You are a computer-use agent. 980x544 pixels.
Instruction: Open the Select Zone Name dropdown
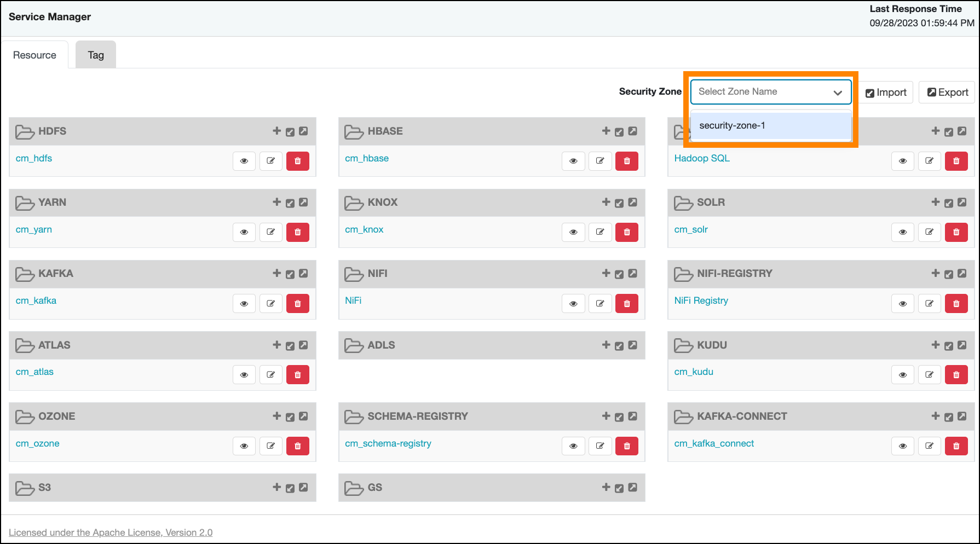click(x=764, y=92)
